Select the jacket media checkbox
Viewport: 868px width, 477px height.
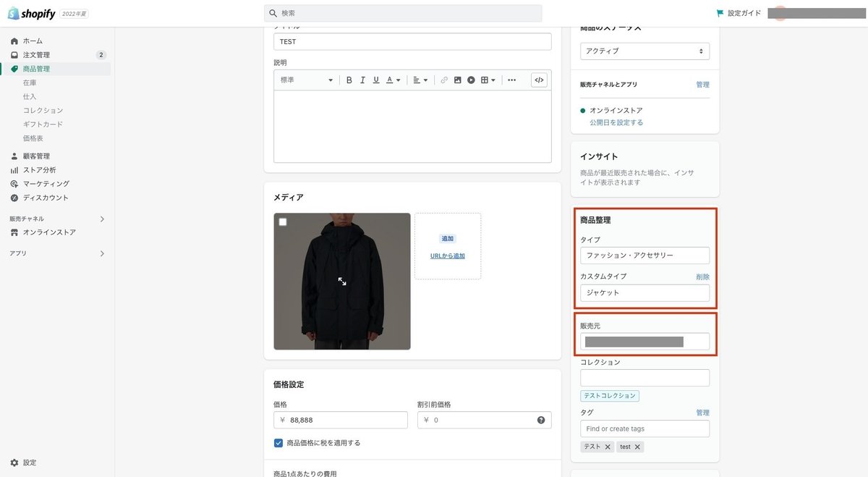click(x=283, y=222)
